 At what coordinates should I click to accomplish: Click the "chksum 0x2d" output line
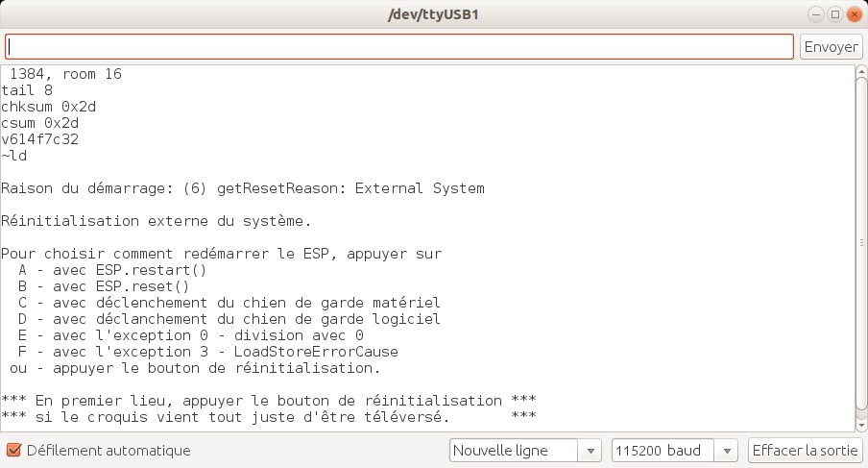[49, 107]
